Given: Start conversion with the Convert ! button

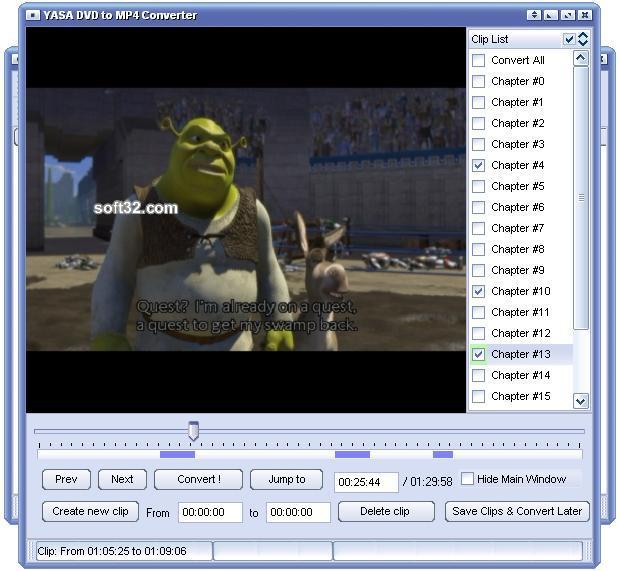Looking at the screenshot, I should click(x=199, y=479).
